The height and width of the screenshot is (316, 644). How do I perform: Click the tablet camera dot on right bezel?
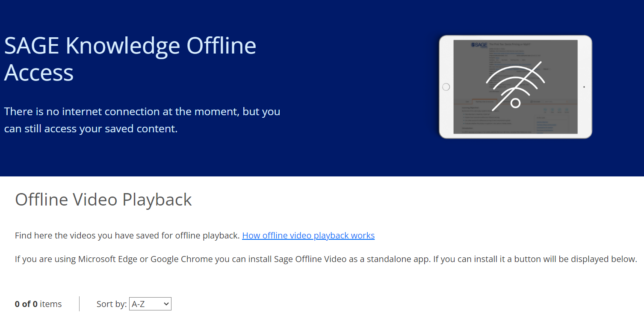[x=584, y=87]
